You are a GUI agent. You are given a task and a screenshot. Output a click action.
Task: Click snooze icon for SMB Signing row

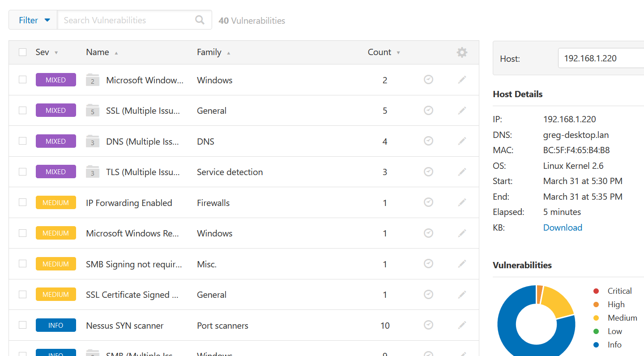click(x=428, y=264)
